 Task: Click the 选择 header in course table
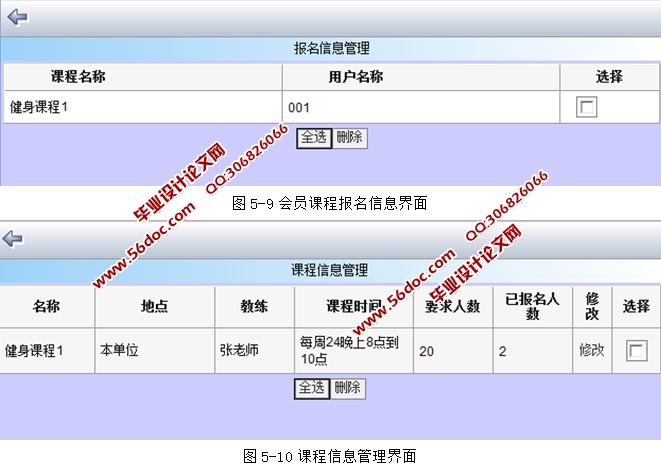coord(636,306)
